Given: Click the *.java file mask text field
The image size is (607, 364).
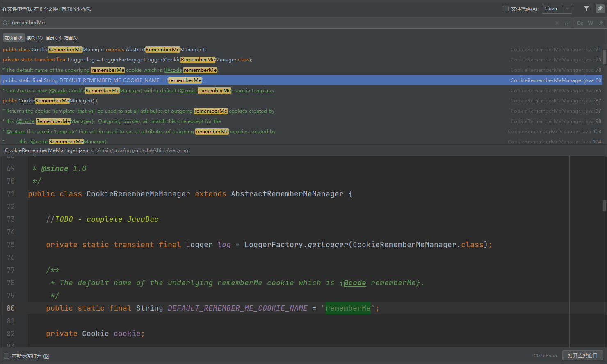Looking at the screenshot, I should [x=553, y=9].
